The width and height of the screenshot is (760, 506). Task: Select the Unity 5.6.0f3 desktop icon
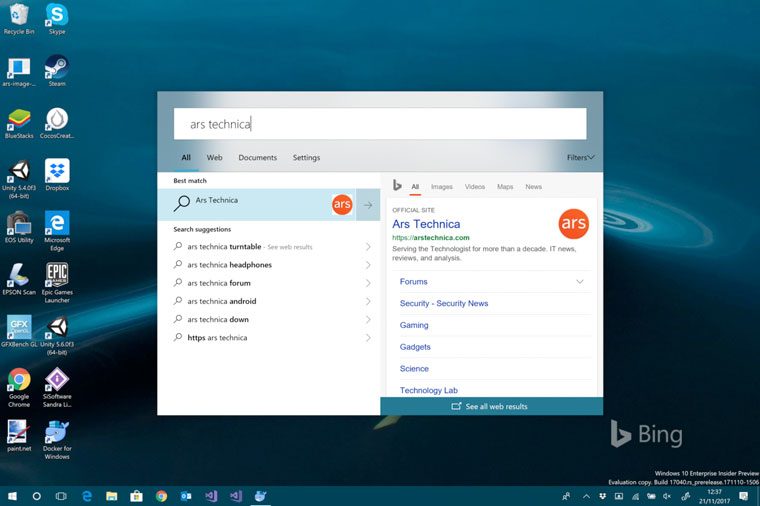click(57, 335)
